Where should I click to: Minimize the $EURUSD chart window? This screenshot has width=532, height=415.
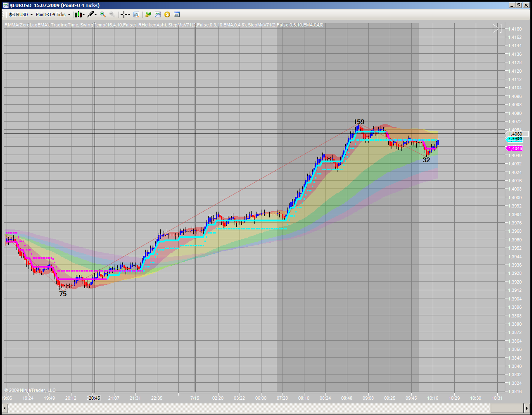click(x=512, y=5)
